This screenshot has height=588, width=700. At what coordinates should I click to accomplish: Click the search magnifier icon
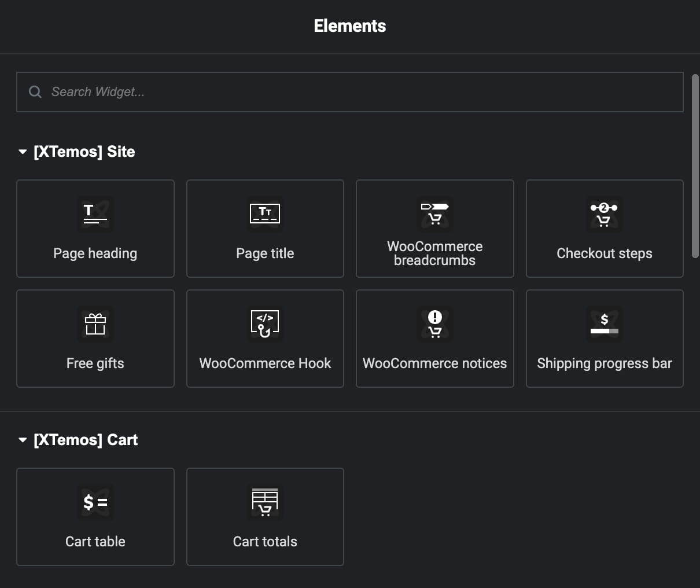click(35, 92)
